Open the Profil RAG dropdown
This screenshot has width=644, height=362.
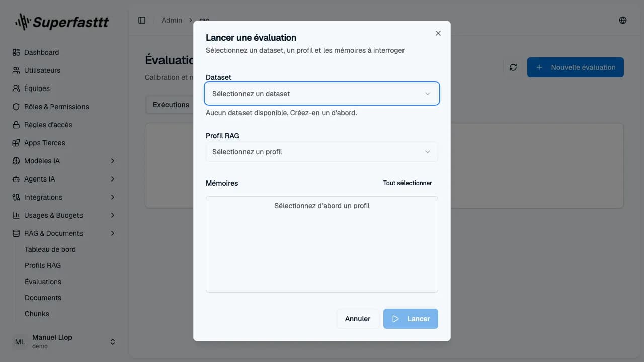(322, 152)
